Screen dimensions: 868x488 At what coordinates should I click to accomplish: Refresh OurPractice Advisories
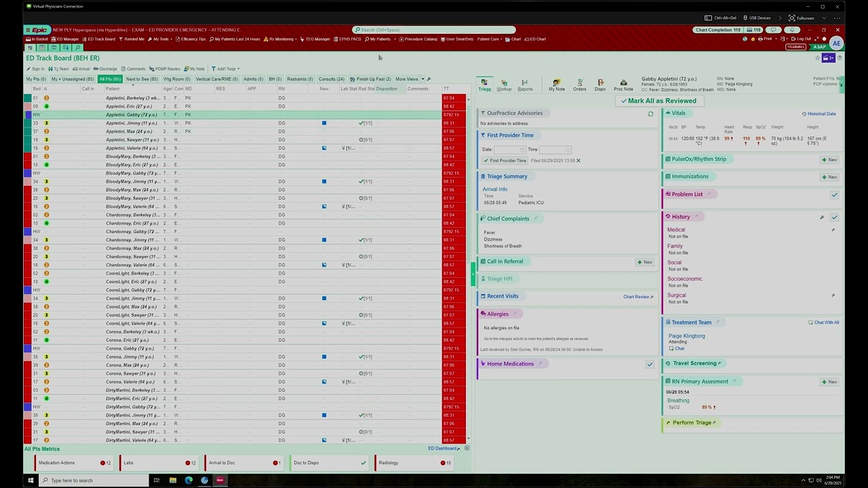point(651,114)
